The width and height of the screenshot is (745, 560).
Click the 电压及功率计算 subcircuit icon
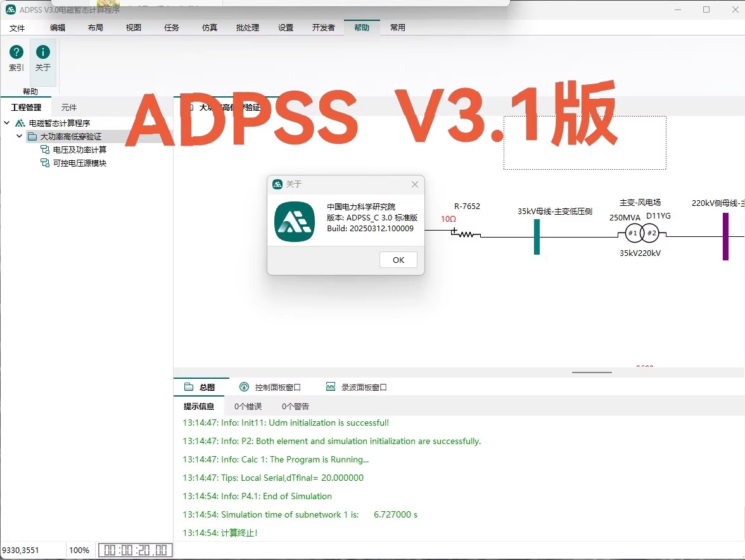point(45,150)
